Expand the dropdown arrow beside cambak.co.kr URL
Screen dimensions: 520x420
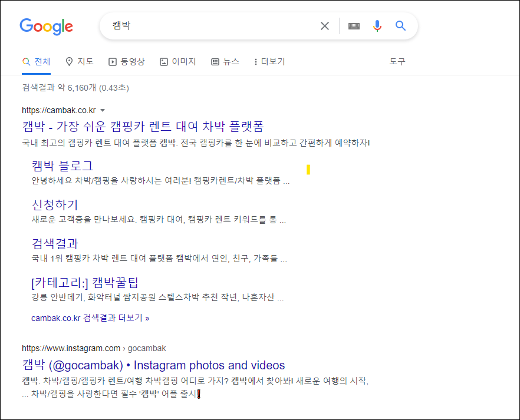[103, 110]
